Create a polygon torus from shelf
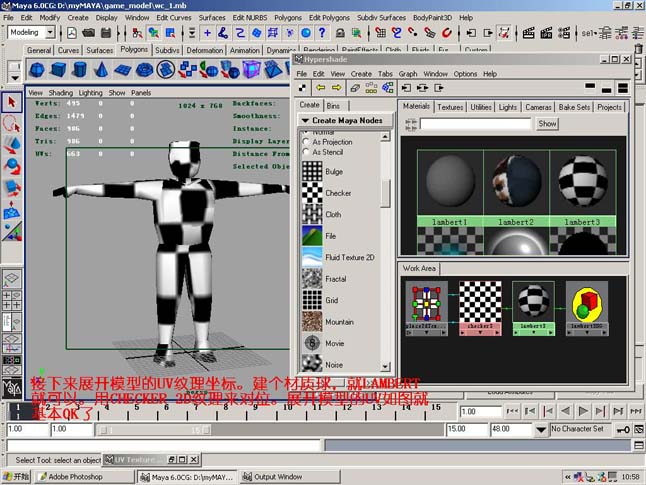The height and width of the screenshot is (485, 646). [144, 69]
